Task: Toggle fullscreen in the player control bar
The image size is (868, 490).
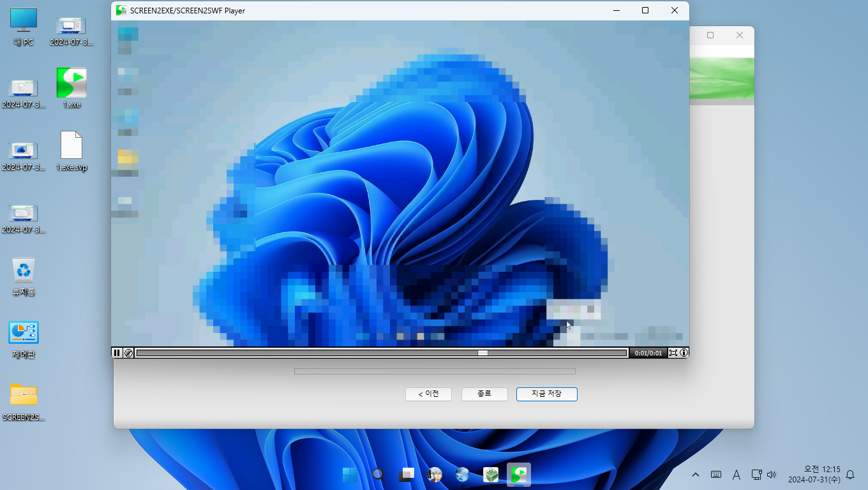Action: tap(673, 353)
